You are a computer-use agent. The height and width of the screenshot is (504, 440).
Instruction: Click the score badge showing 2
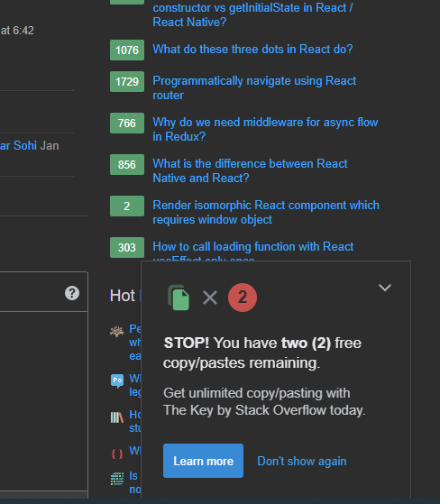pyautogui.click(x=127, y=206)
